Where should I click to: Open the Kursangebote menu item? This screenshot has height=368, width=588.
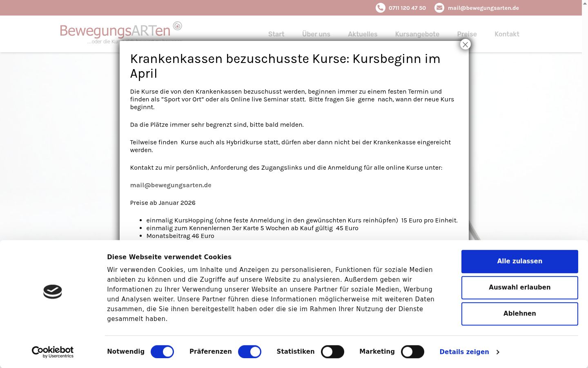click(x=417, y=34)
